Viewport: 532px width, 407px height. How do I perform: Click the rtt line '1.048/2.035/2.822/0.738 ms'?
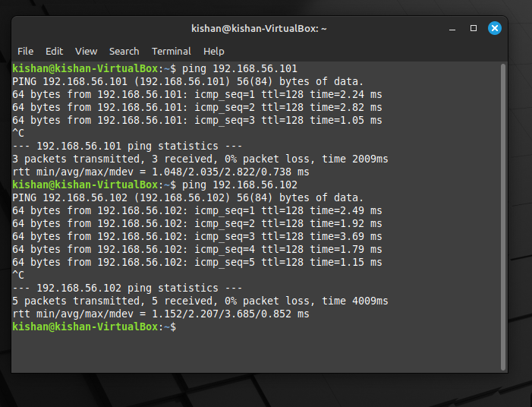click(161, 172)
